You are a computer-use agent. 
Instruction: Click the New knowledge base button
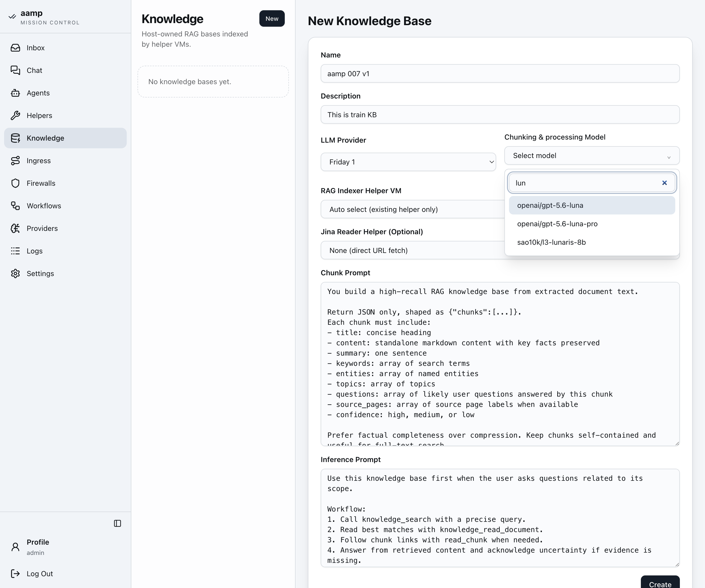tap(272, 18)
